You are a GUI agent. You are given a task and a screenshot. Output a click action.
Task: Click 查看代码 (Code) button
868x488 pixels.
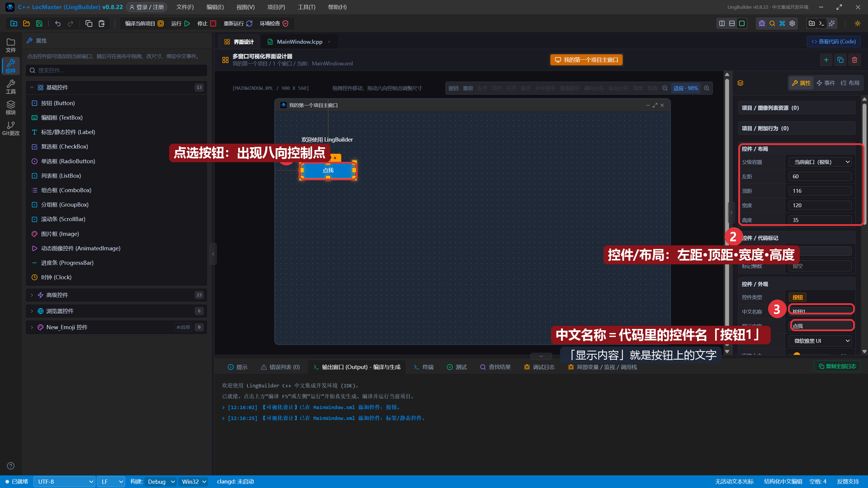834,42
